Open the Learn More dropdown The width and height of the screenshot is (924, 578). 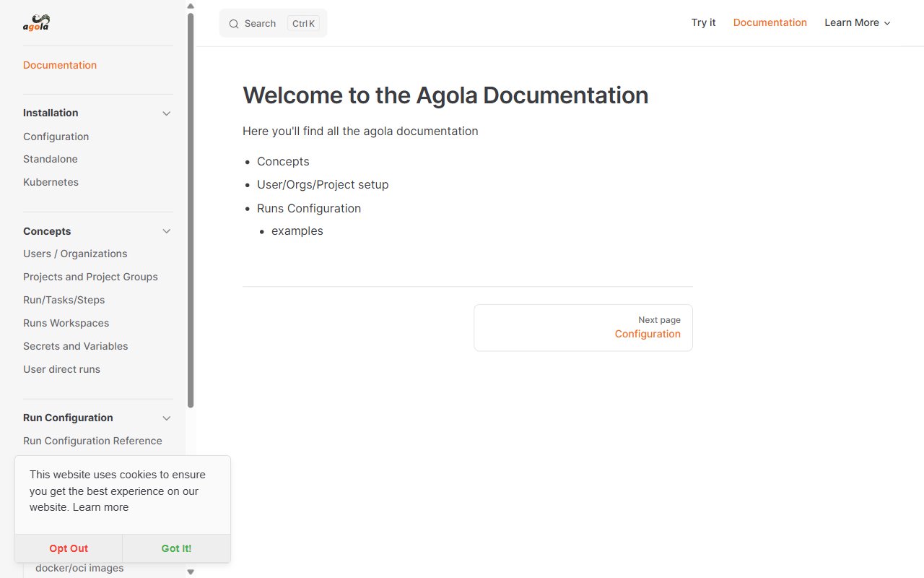pyautogui.click(x=858, y=22)
